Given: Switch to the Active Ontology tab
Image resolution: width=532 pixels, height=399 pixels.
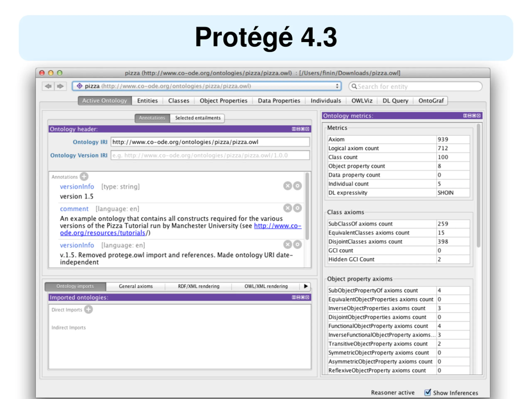Looking at the screenshot, I should click(x=105, y=101).
